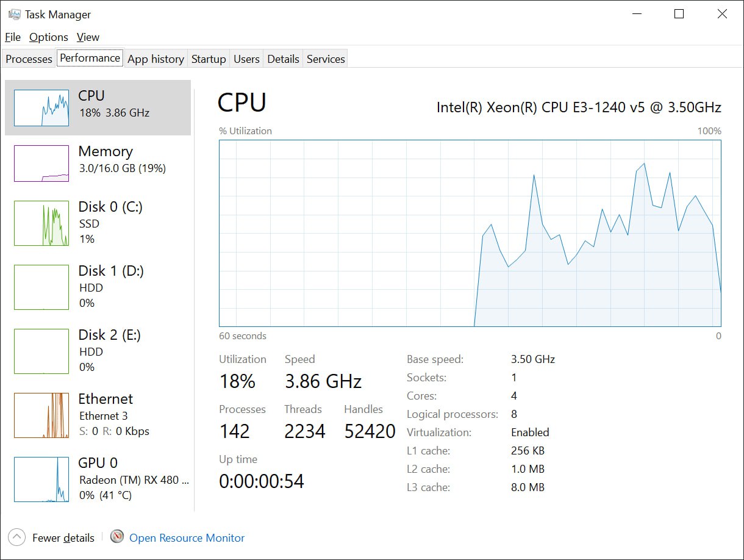Open the Options menu
The image size is (744, 560).
[x=49, y=37]
